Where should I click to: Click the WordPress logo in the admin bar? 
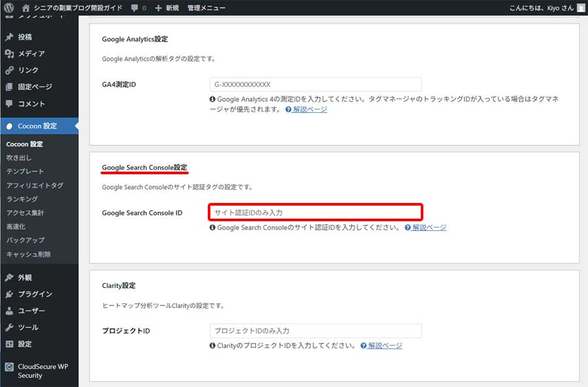click(x=7, y=8)
